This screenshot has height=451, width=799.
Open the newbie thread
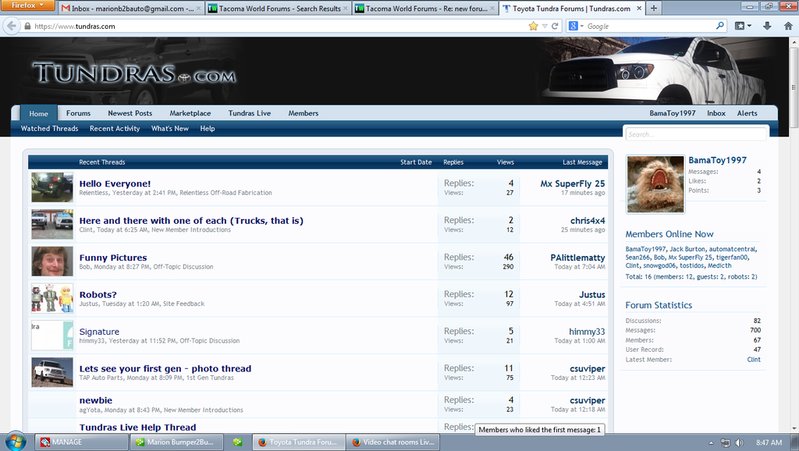(x=95, y=401)
